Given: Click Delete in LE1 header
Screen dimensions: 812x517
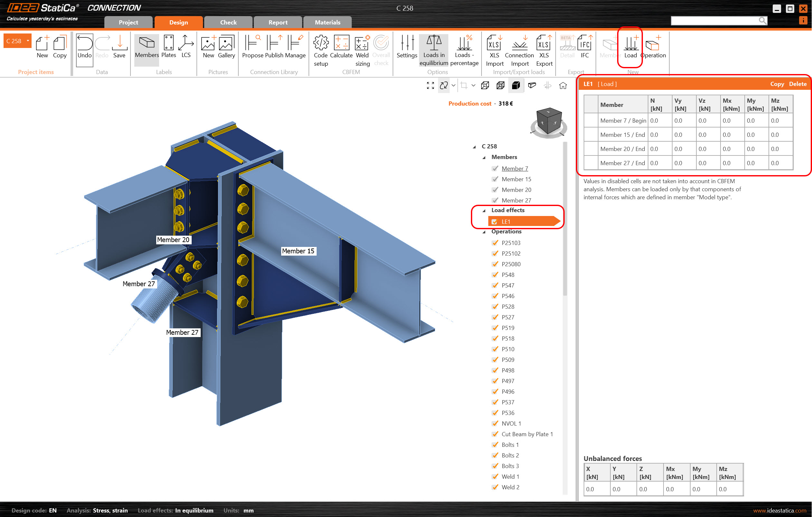Looking at the screenshot, I should pos(798,84).
